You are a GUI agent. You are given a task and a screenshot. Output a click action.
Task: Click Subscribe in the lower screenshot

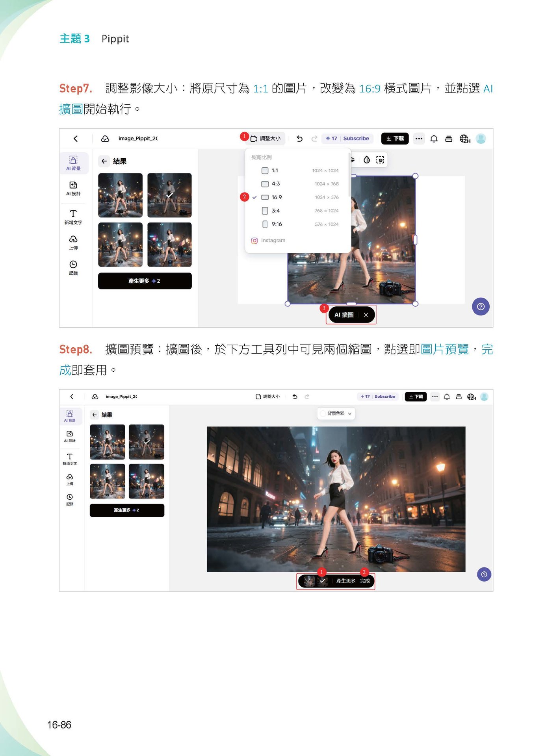[x=384, y=397]
